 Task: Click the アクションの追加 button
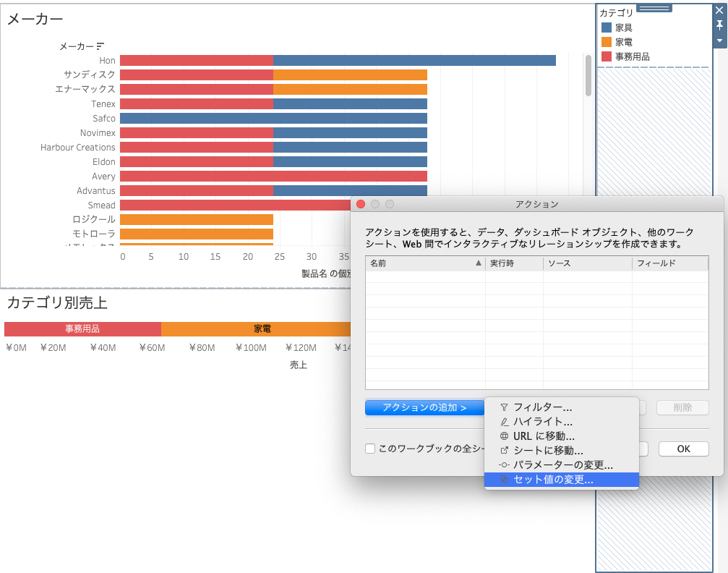[x=424, y=407]
